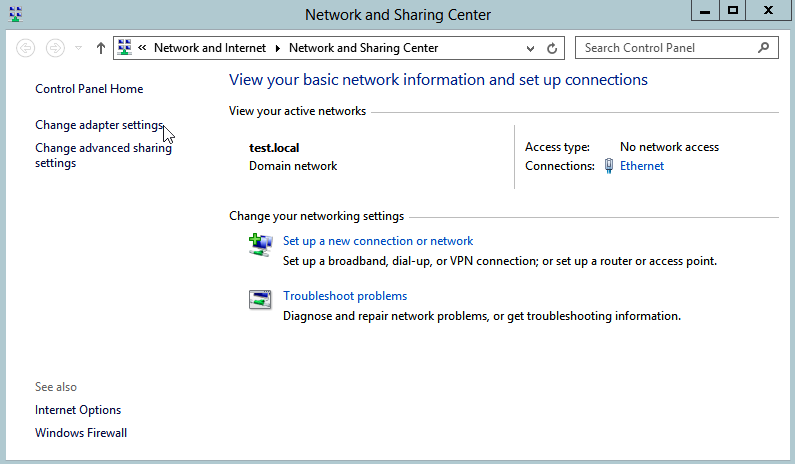This screenshot has height=464, width=795.
Task: Click the Ethernet adapter icon
Action: (609, 166)
